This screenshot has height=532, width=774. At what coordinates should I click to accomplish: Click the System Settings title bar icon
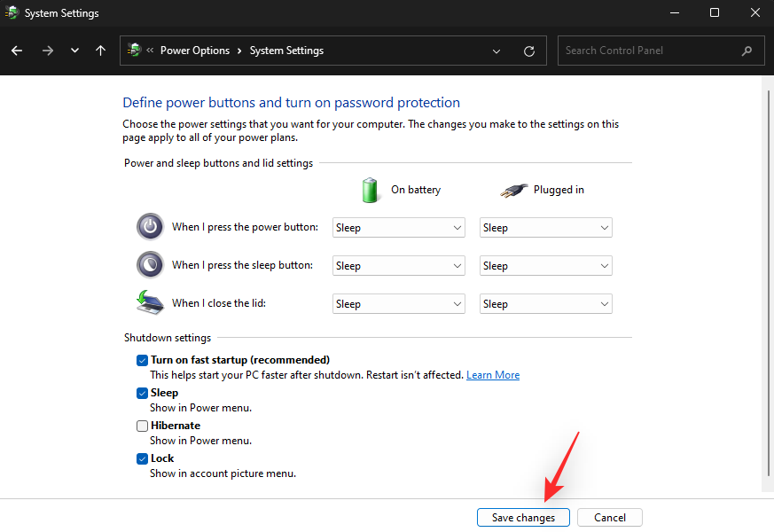(12, 12)
